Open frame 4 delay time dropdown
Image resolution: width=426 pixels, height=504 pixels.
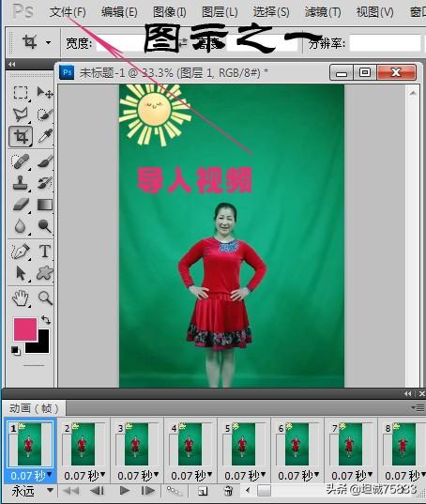pos(191,476)
